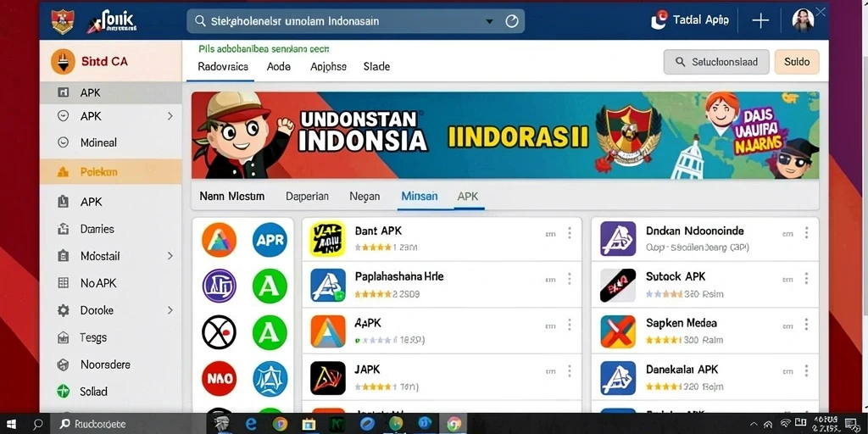868x434 pixels.
Task: Open options menu for Sutack APK
Action: pos(807,280)
